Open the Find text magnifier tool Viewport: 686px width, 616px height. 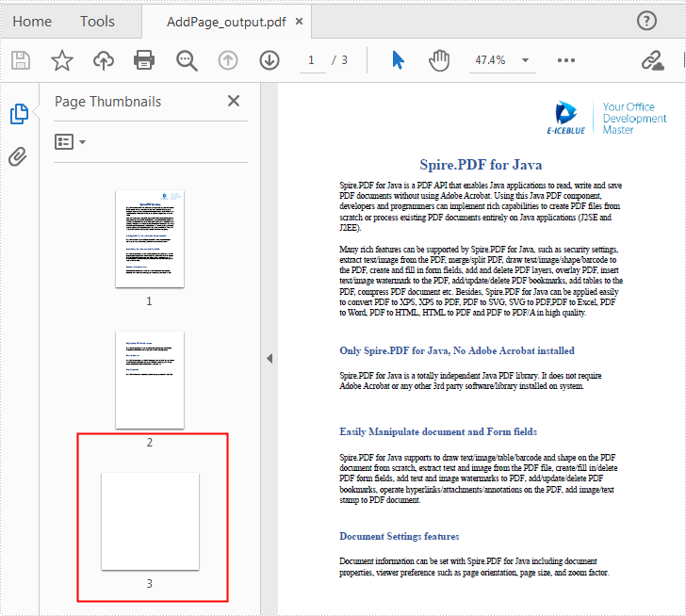187,60
